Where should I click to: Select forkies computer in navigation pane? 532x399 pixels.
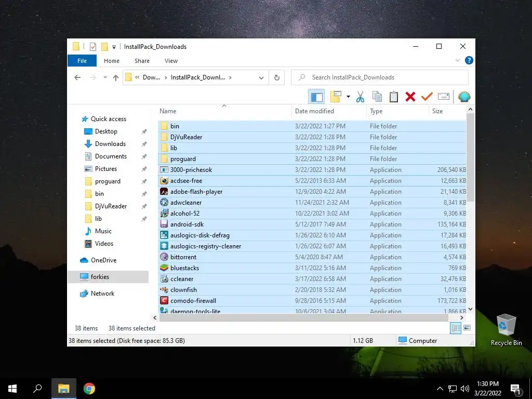point(108,277)
